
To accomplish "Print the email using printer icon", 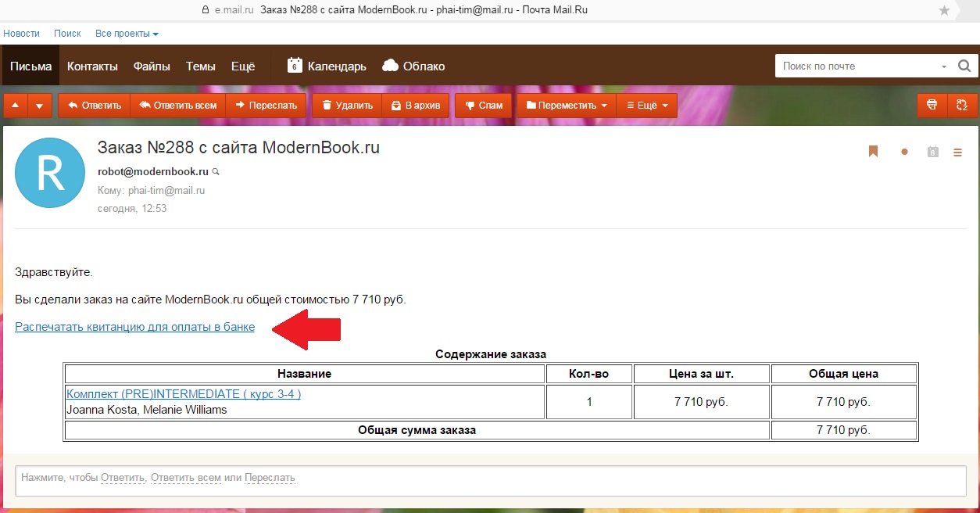I will pos(932,105).
